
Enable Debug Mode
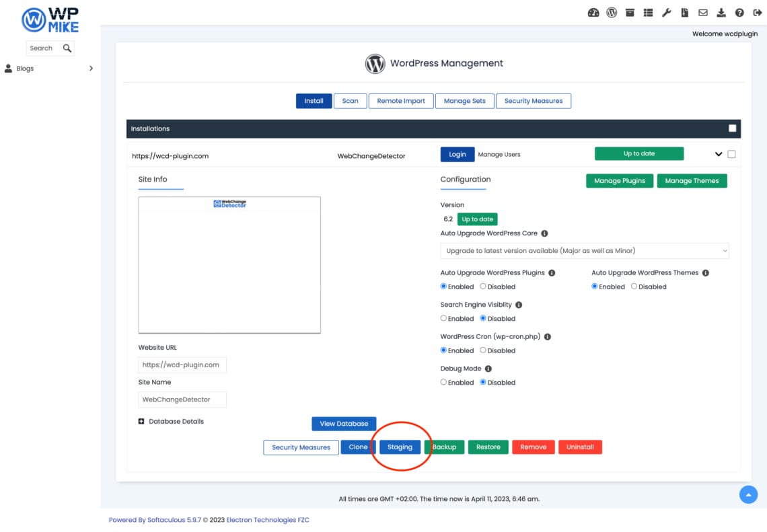tap(443, 382)
